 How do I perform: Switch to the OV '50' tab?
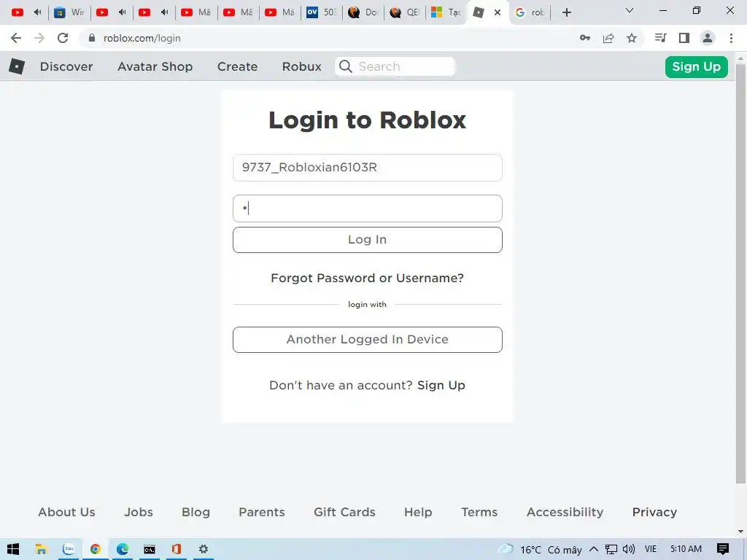(321, 12)
